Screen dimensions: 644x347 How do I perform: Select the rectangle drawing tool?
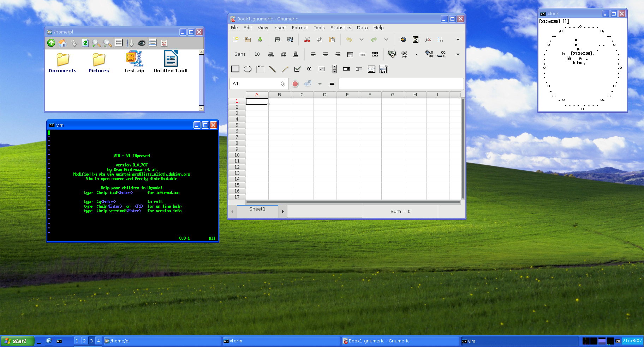point(235,69)
